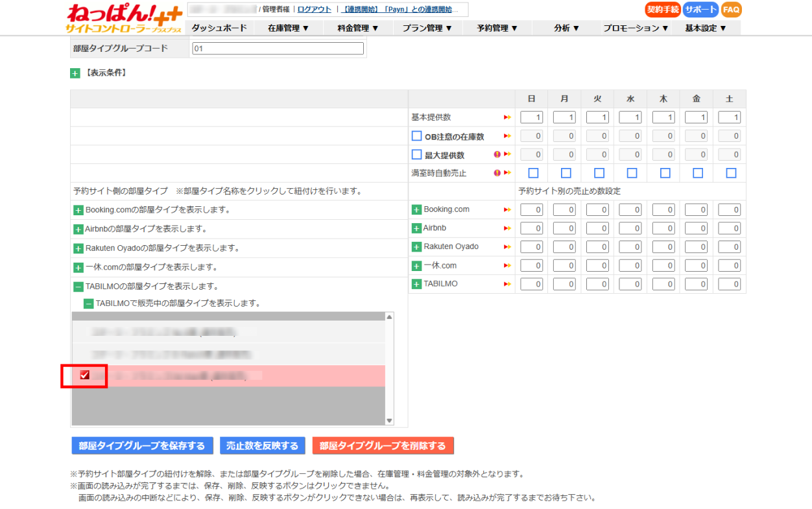Image resolution: width=812 pixels, height=509 pixels.
Task: Uncheck the highlighted TABILMO room type checkbox
Action: point(84,375)
